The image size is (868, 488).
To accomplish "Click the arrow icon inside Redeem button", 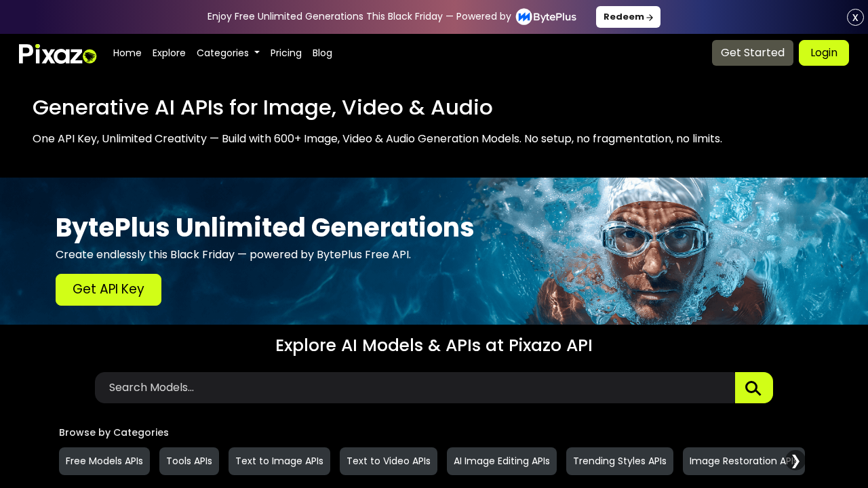I will pos(649,16).
